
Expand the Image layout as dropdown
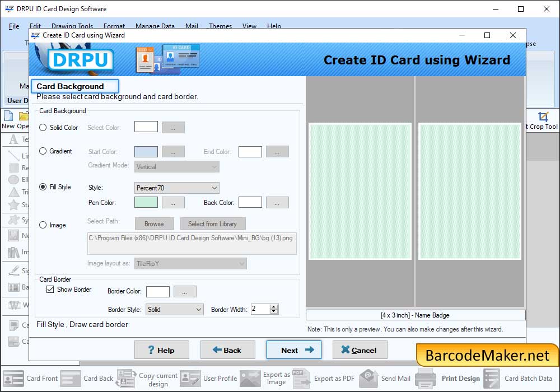pyautogui.click(x=190, y=263)
